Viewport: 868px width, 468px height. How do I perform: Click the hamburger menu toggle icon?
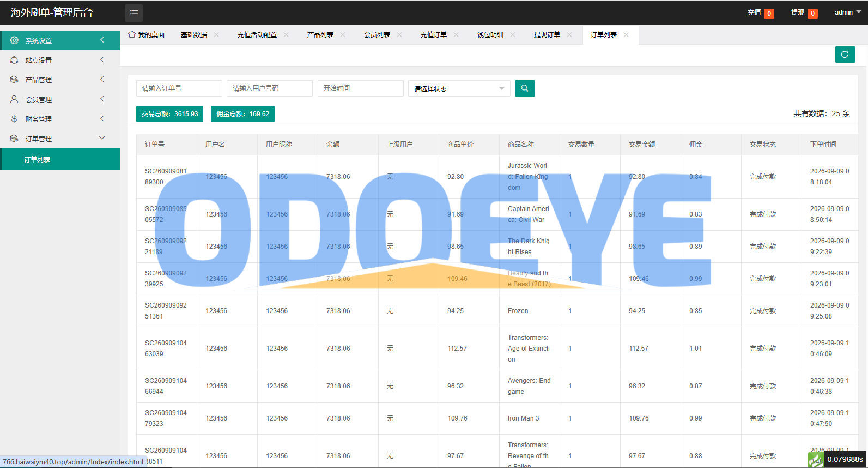coord(134,13)
